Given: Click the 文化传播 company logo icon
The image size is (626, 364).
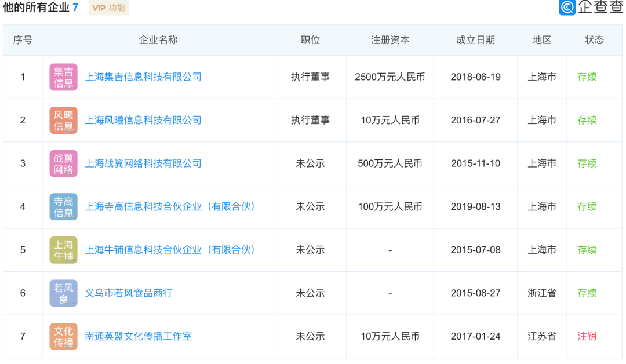Looking at the screenshot, I should (64, 336).
